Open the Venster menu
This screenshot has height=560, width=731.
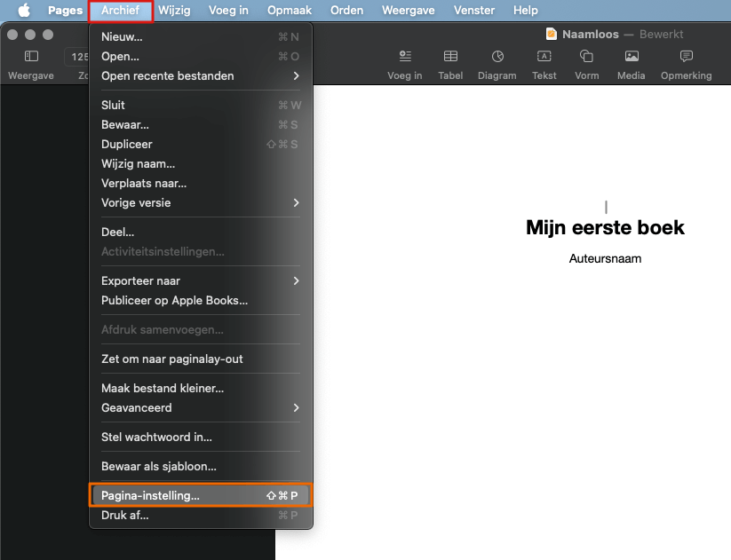tap(474, 11)
